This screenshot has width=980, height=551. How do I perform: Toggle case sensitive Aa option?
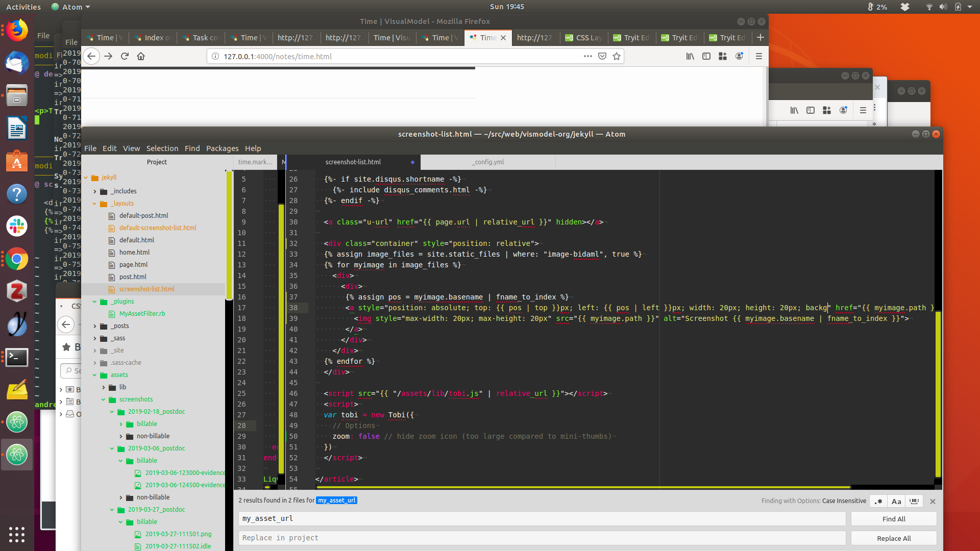pyautogui.click(x=896, y=501)
